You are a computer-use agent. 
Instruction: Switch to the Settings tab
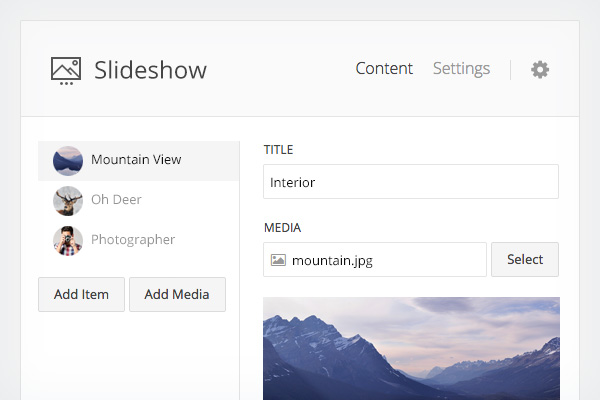click(x=461, y=69)
